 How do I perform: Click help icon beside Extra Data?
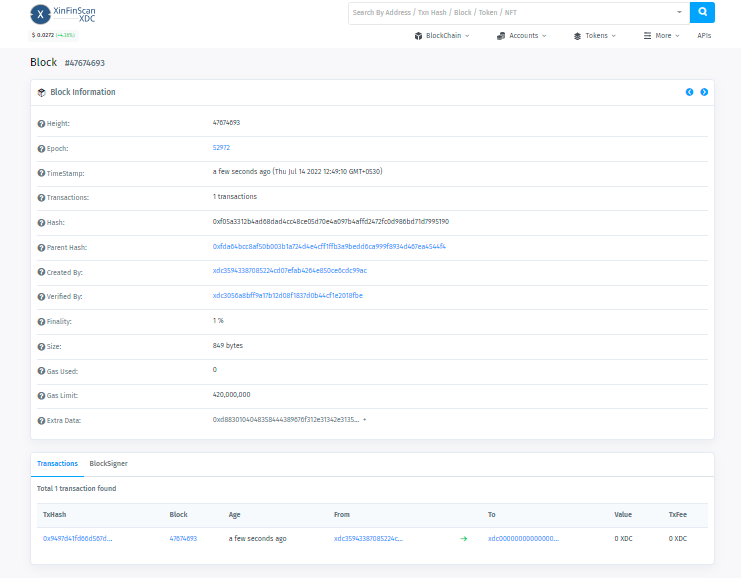click(41, 421)
